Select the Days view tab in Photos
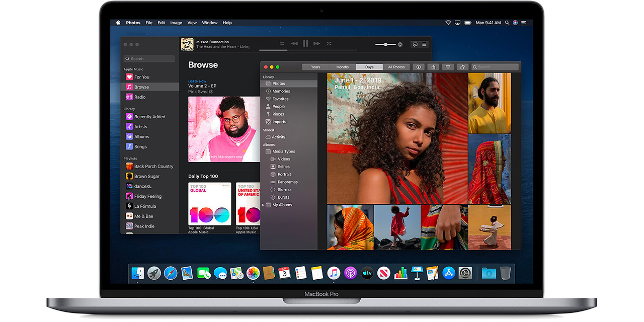 (369, 67)
